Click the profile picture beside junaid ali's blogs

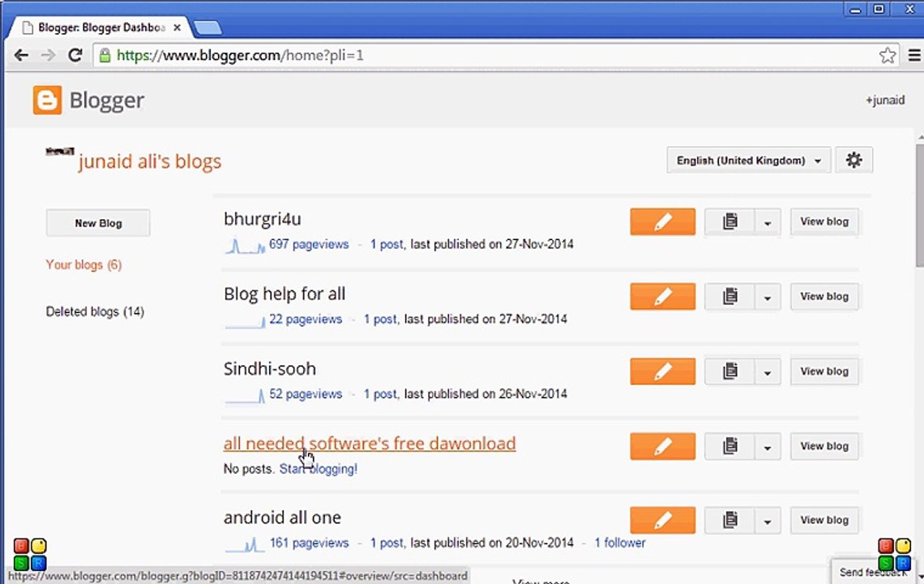[59, 152]
